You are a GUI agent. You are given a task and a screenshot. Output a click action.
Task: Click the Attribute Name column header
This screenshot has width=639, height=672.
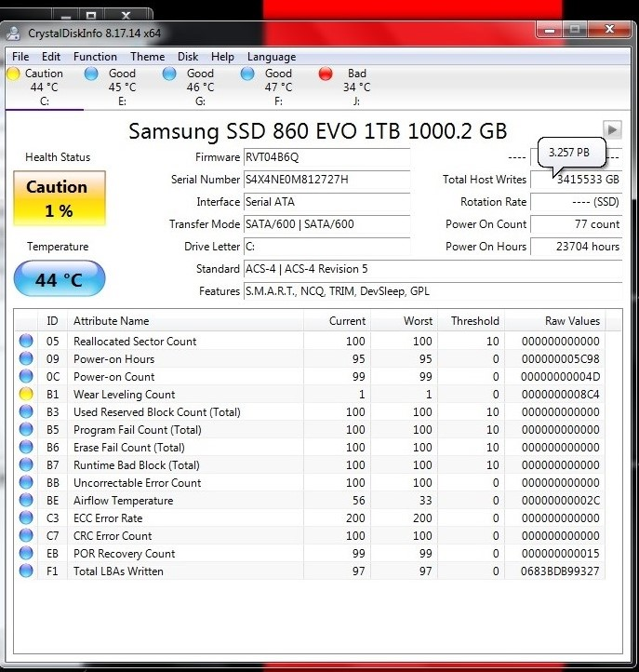coord(185,320)
